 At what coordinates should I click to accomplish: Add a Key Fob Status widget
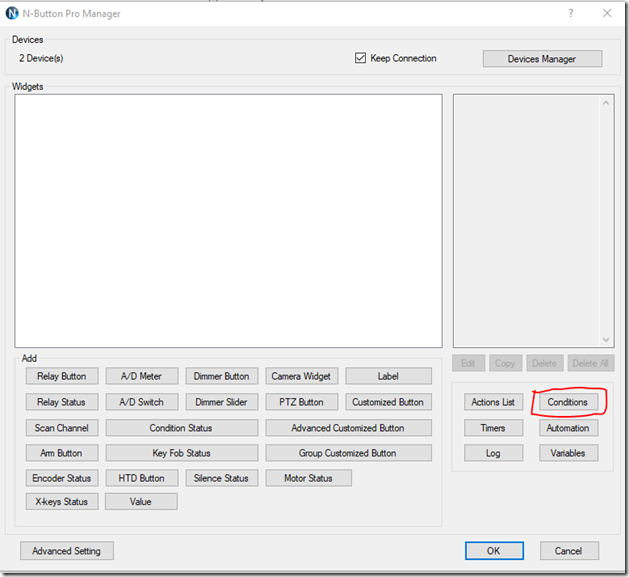coord(181,453)
